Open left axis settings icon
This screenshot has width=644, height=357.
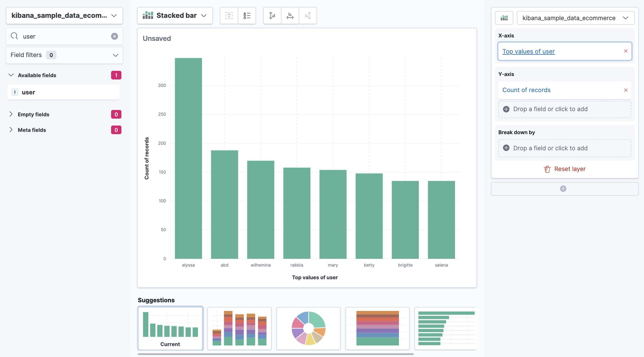coord(272,16)
